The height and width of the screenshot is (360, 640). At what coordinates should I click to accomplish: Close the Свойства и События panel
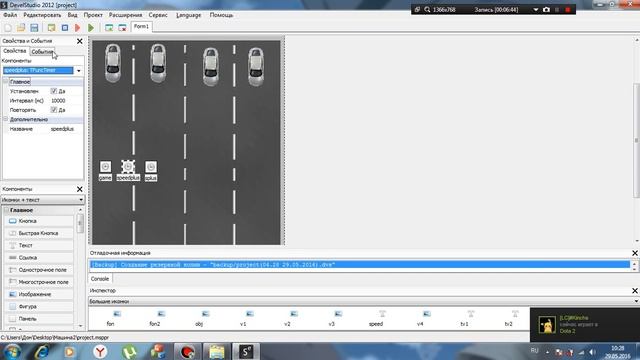click(x=80, y=41)
